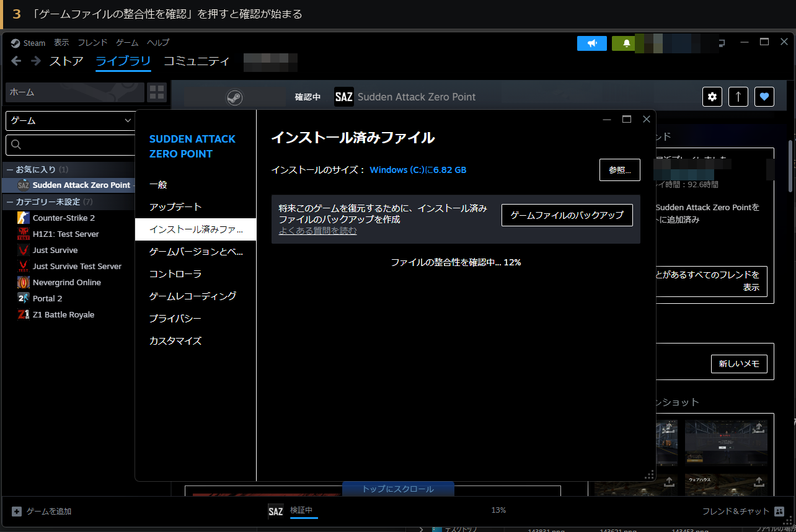This screenshot has height=532, width=796.
Task: Click the 検証中 download status text
Action: click(x=301, y=510)
